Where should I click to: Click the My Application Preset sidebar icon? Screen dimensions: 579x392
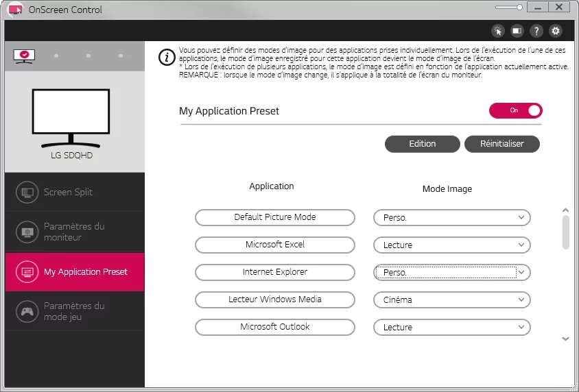pyautogui.click(x=27, y=272)
